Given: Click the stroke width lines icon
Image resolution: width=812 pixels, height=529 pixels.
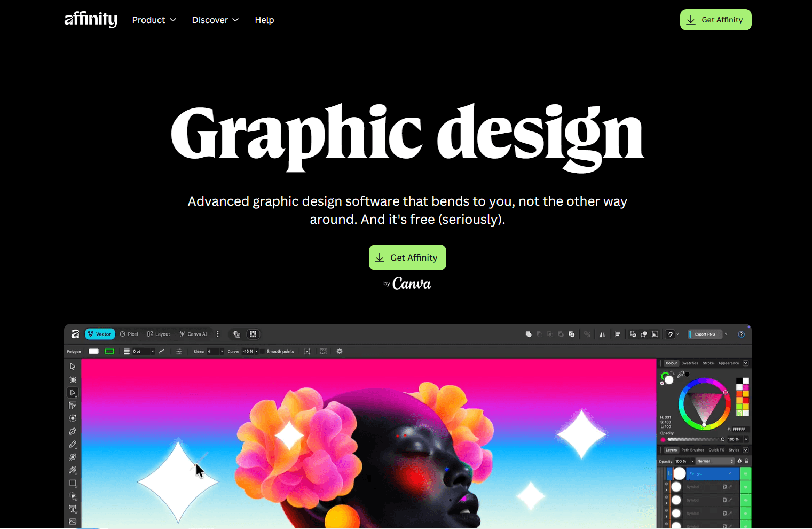Looking at the screenshot, I should 127,351.
